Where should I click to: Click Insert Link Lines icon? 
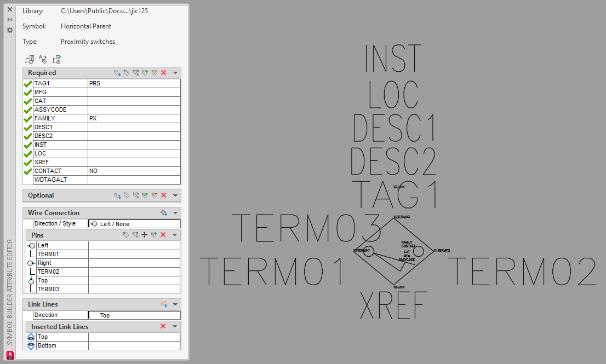(163, 304)
